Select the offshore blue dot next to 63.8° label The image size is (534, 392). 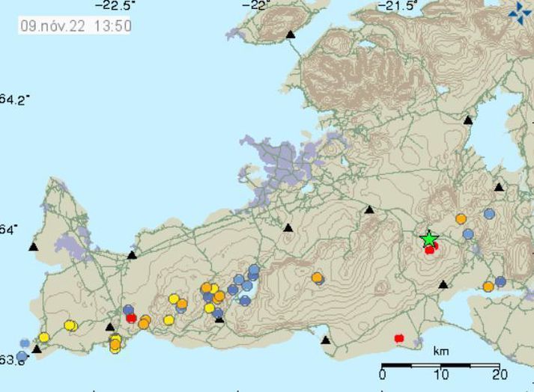(22, 356)
